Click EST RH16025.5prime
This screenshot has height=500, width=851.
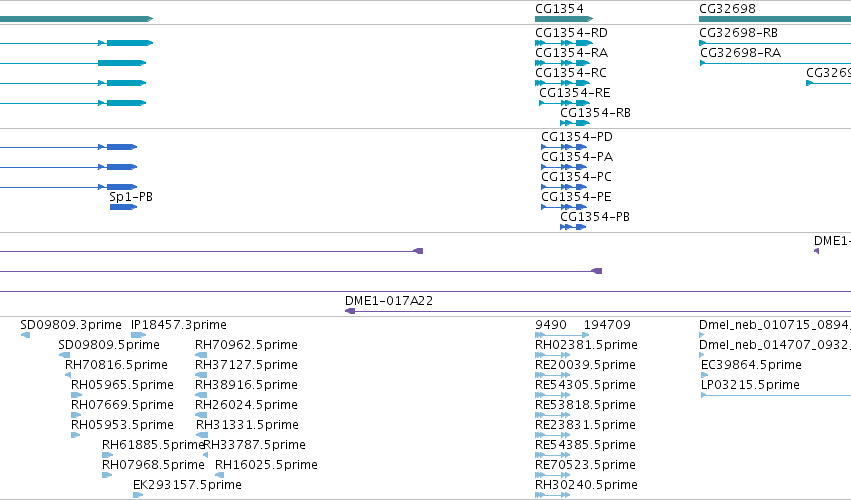pos(266,465)
